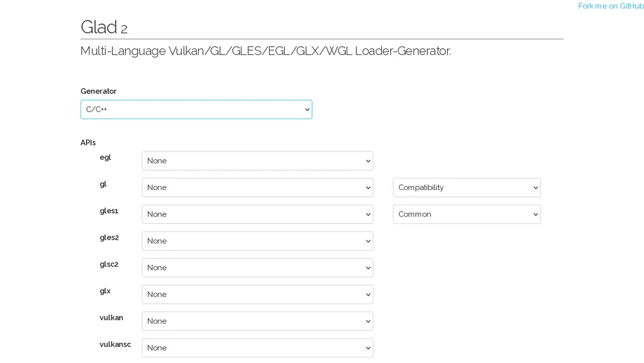Click the Glad 2 page title
Image resolution: width=644 pixels, height=363 pixels.
pyautogui.click(x=104, y=27)
